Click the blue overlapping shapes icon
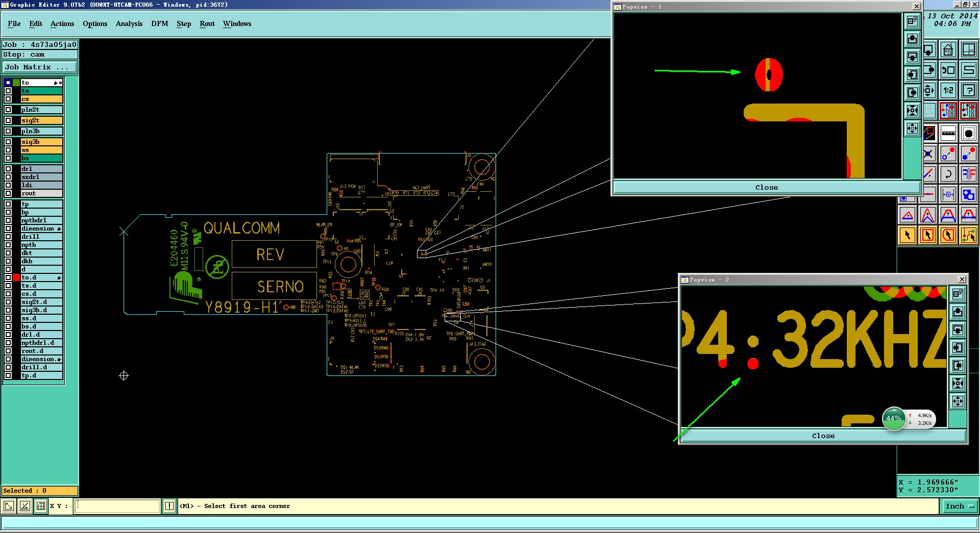Screen dimensions: 980x533 pyautogui.click(x=968, y=194)
